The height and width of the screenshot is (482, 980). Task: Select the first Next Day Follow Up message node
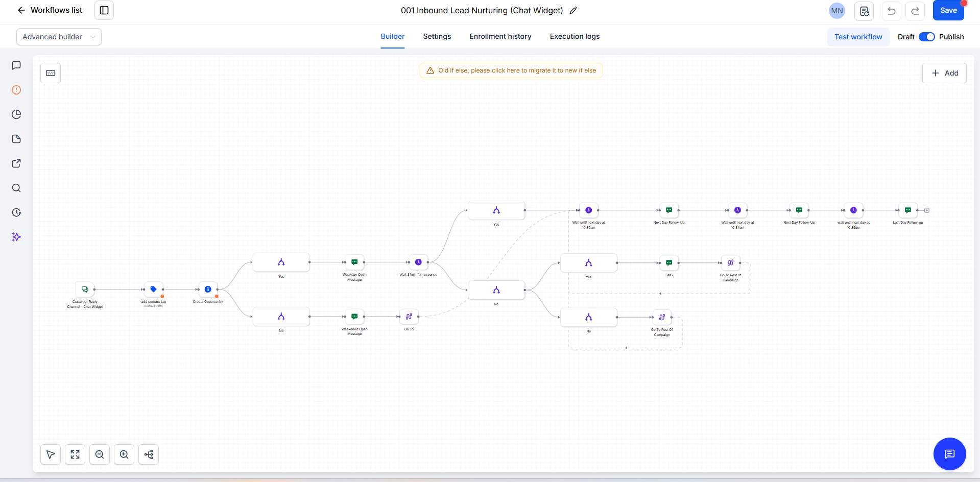669,210
